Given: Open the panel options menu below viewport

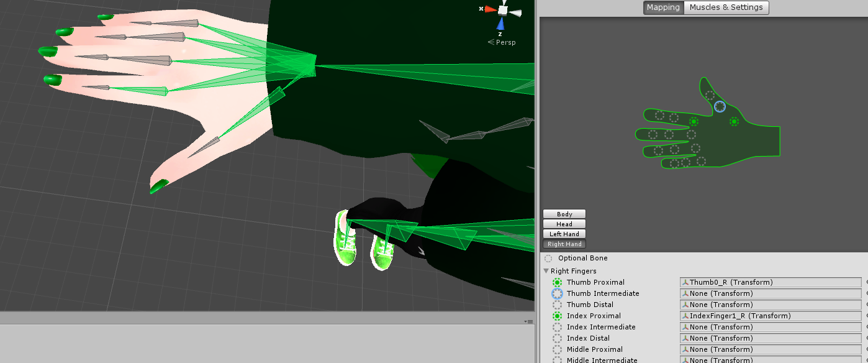Looking at the screenshot, I should [x=528, y=321].
